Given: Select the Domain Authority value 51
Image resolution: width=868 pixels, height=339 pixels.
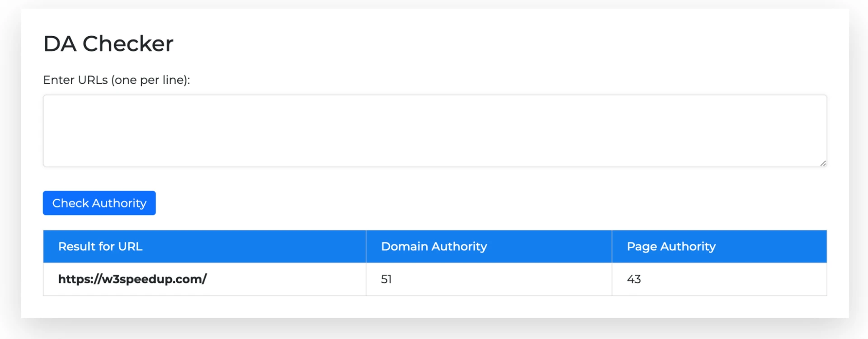Looking at the screenshot, I should point(385,279).
